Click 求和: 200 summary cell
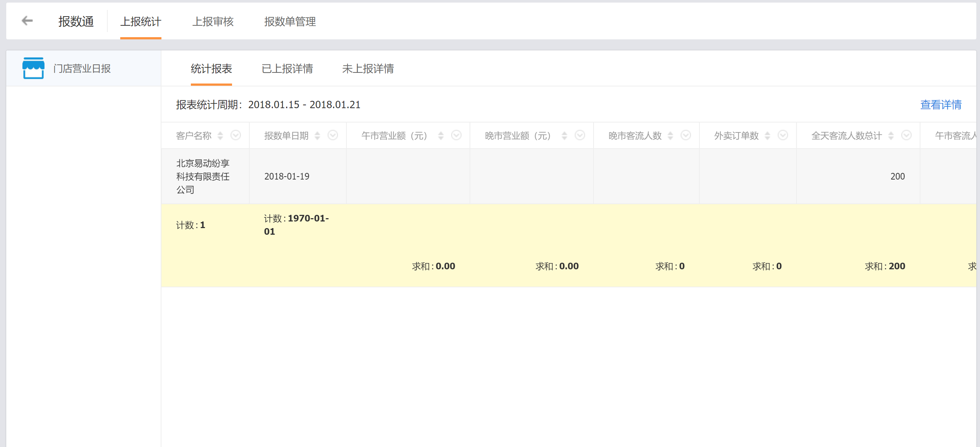Viewport: 980px width, 447px height. pos(885,266)
